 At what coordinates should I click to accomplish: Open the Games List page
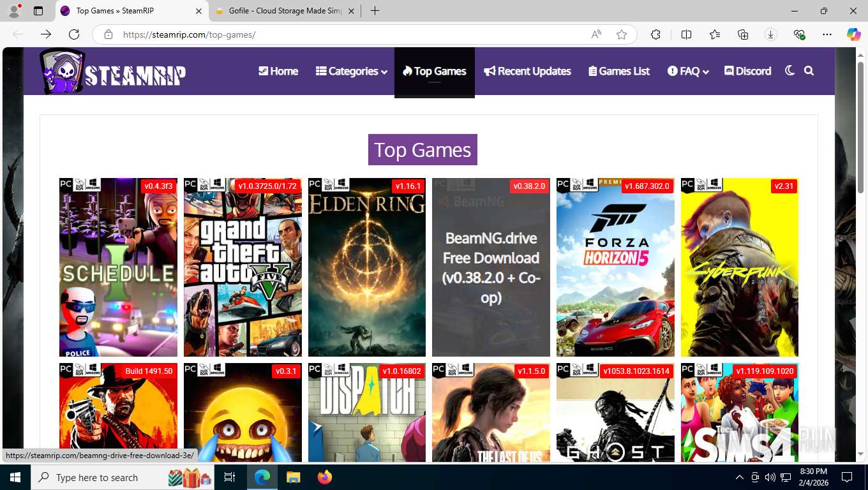click(x=619, y=71)
